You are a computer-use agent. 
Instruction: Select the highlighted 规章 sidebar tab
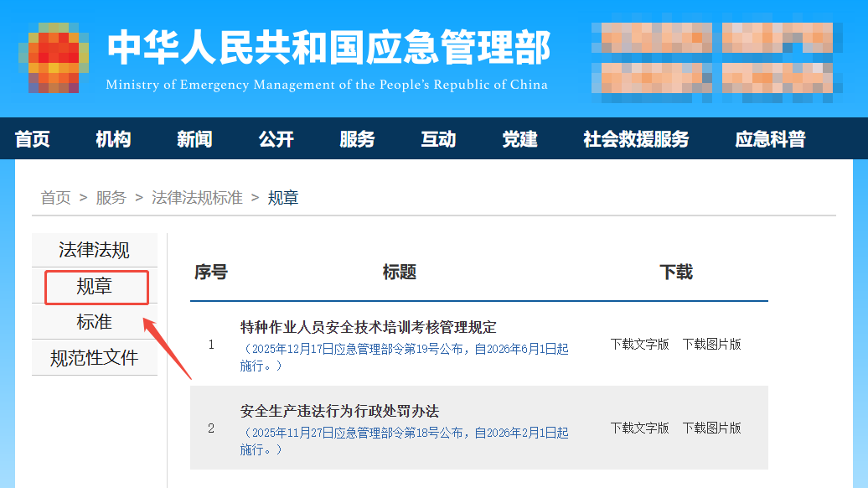[95, 287]
